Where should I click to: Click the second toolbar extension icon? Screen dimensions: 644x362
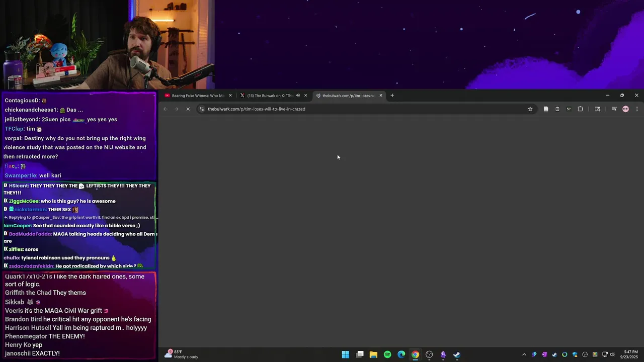557,109
